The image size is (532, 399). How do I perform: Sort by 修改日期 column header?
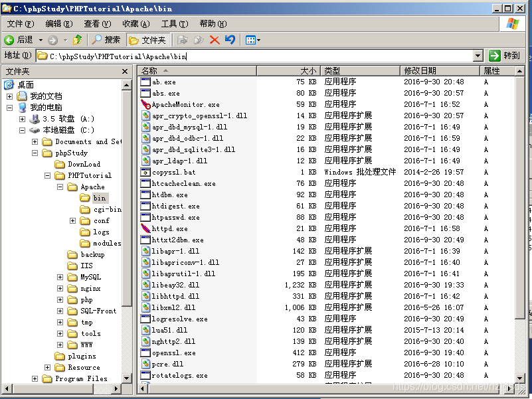tap(440, 71)
